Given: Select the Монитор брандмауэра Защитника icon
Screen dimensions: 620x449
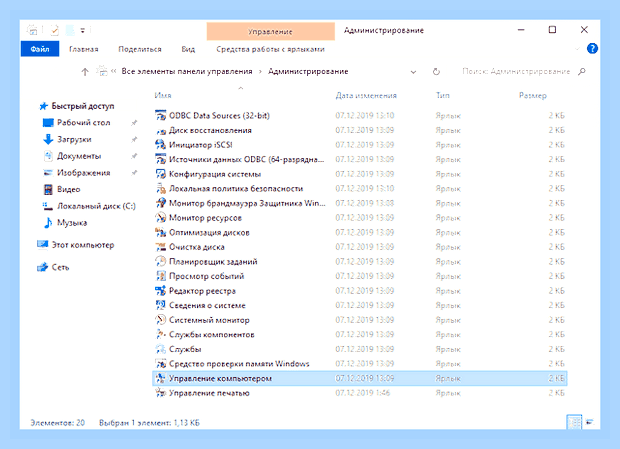Looking at the screenshot, I should [x=161, y=204].
